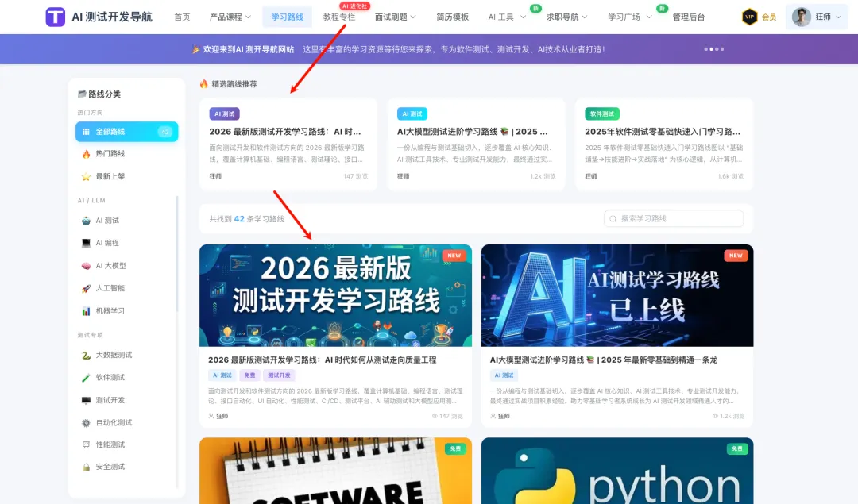Expand the AI 工具 dropdown menu
The height and width of the screenshot is (504, 858).
[x=507, y=17]
